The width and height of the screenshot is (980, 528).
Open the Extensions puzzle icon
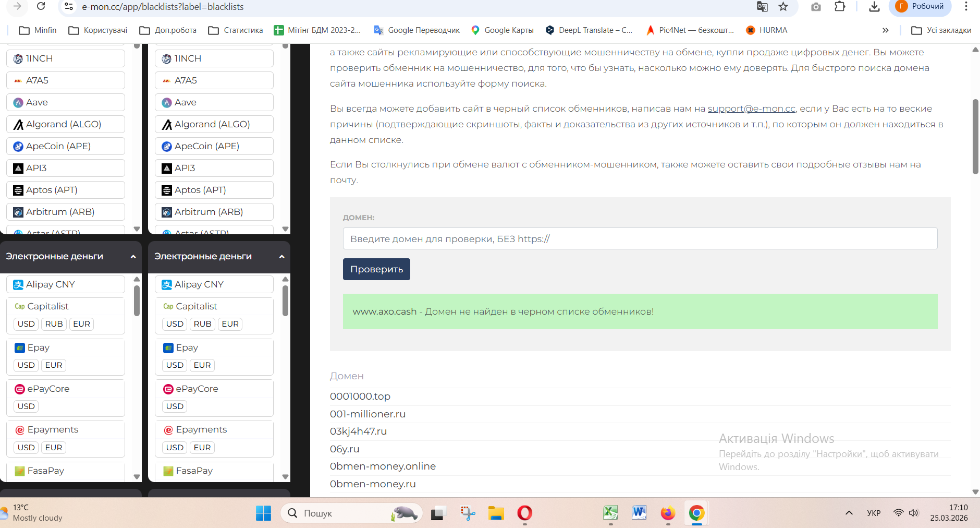tap(840, 7)
